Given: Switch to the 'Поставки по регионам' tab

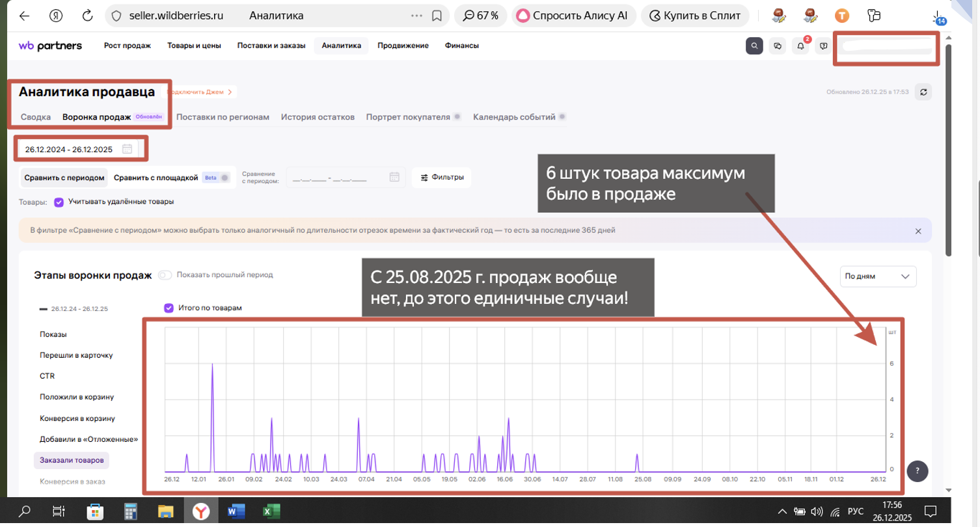Looking at the screenshot, I should 223,117.
